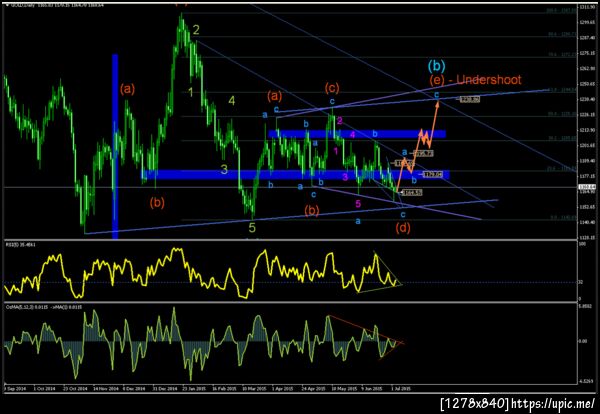Select the large cyan (b) wave label
The height and width of the screenshot is (414, 600).
point(436,66)
